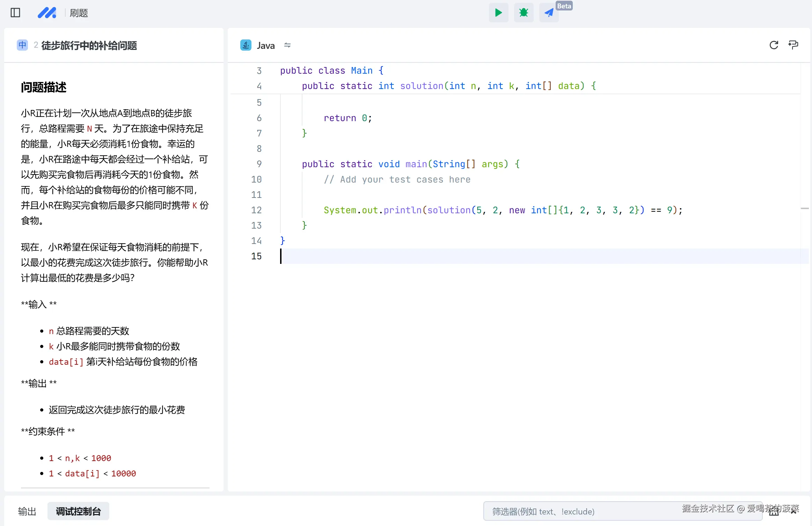Image resolution: width=812 pixels, height=526 pixels.
Task: Click the 'n 总路程需要的天数' bullet
Action: (x=89, y=331)
